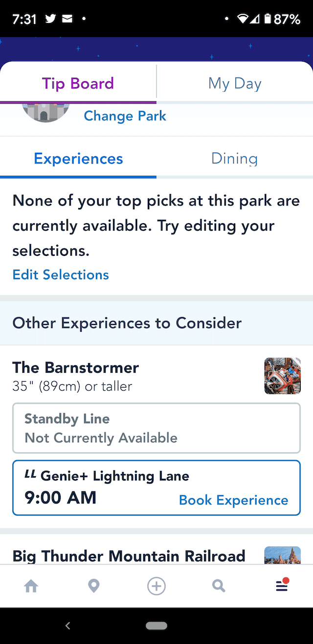Tap the plus circle add icon
Image resolution: width=313 pixels, height=644 pixels.
point(156,586)
